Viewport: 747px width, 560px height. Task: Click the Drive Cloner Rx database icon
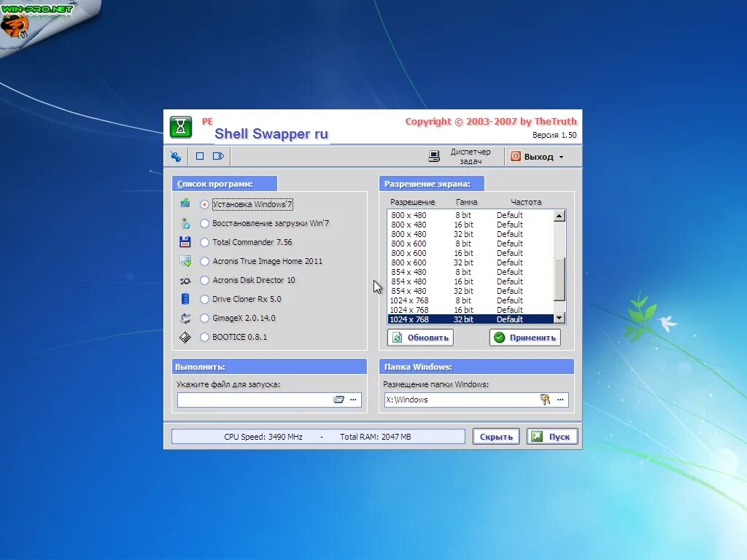tap(185, 299)
